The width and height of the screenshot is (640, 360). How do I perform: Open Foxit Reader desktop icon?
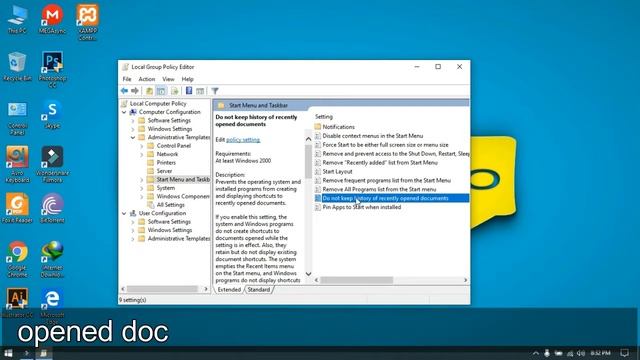pos(17,209)
